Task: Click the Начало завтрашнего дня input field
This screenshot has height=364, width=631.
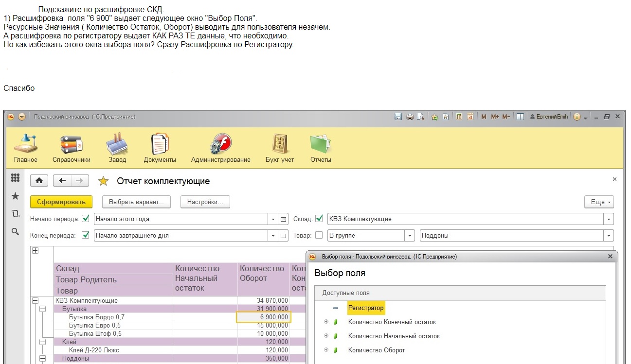Action: click(x=181, y=236)
